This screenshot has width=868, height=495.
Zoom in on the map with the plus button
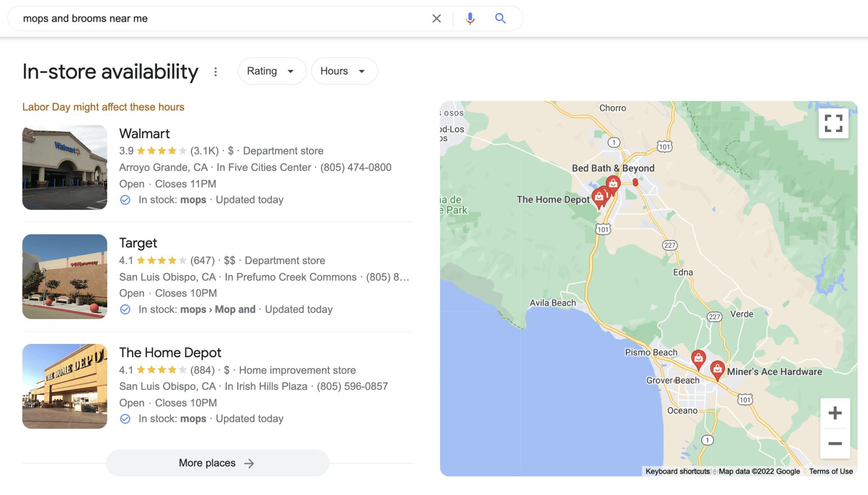coord(835,413)
